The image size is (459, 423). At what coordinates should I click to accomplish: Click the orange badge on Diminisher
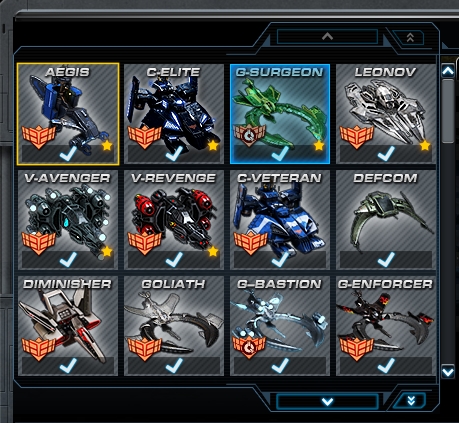[39, 349]
